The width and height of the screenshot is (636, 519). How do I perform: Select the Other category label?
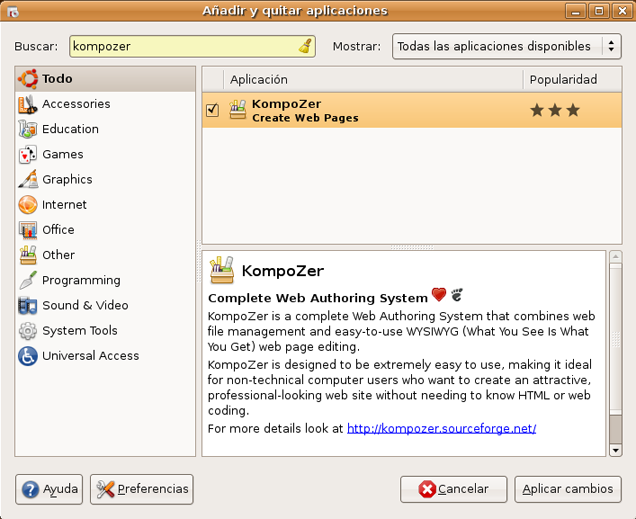coord(58,255)
